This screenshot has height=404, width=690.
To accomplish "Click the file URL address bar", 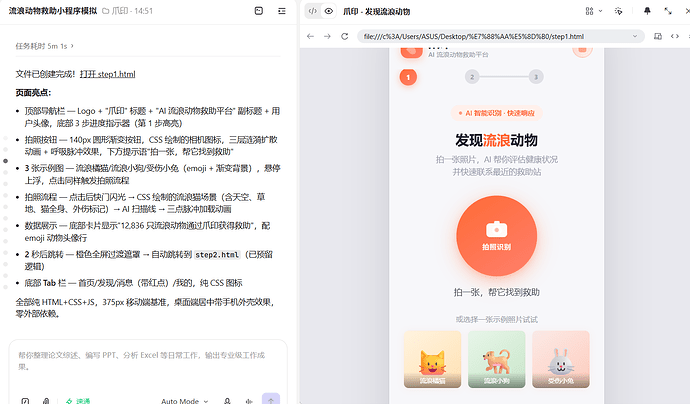I will (501, 36).
